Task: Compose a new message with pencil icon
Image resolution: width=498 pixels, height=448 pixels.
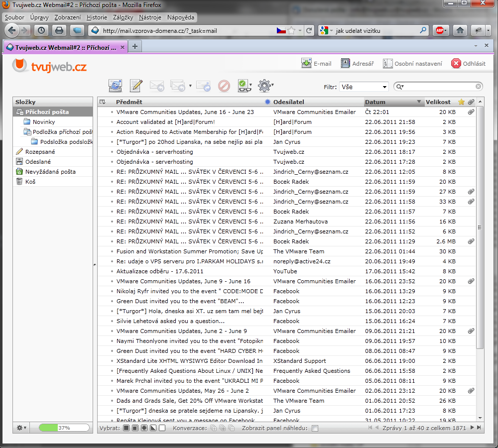Action: pos(135,86)
